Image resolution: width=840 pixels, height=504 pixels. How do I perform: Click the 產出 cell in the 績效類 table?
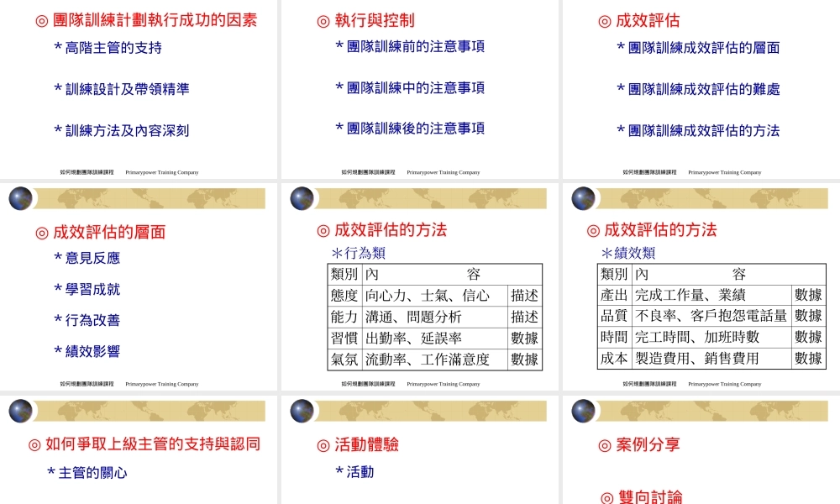click(615, 295)
